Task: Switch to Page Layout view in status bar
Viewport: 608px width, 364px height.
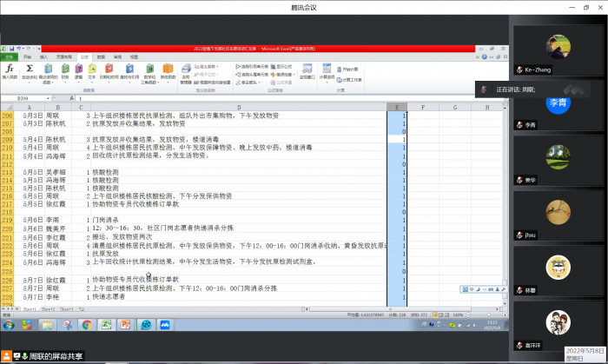Action: [441, 314]
